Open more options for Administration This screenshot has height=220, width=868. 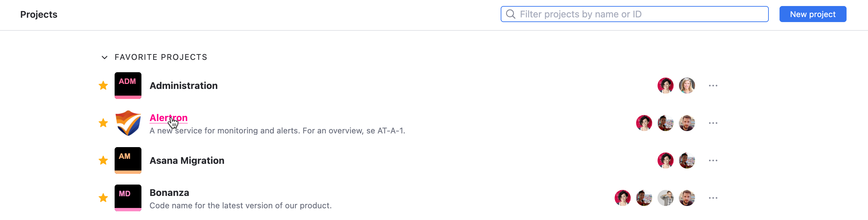(x=712, y=86)
